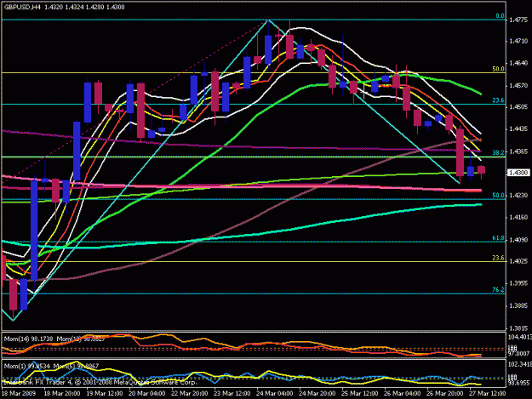The height and width of the screenshot is (399, 532).
Task: Click the 1.4640 price axis label
Action: click(x=518, y=63)
